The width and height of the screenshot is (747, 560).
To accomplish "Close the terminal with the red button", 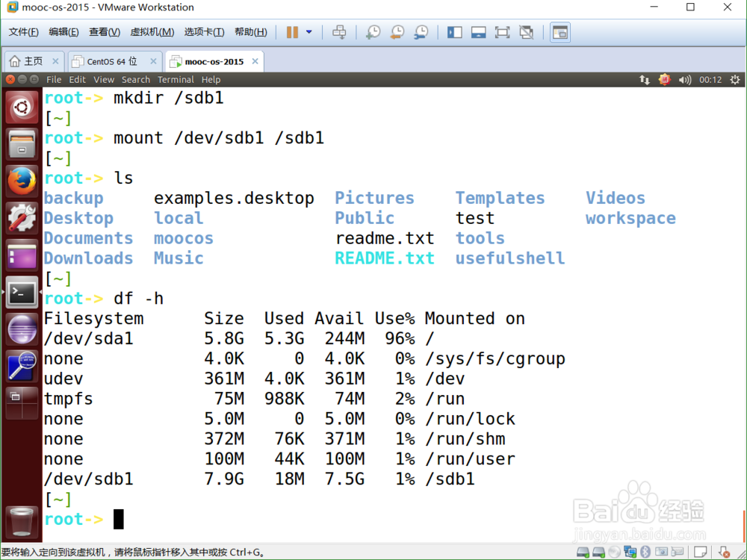I will [x=10, y=80].
